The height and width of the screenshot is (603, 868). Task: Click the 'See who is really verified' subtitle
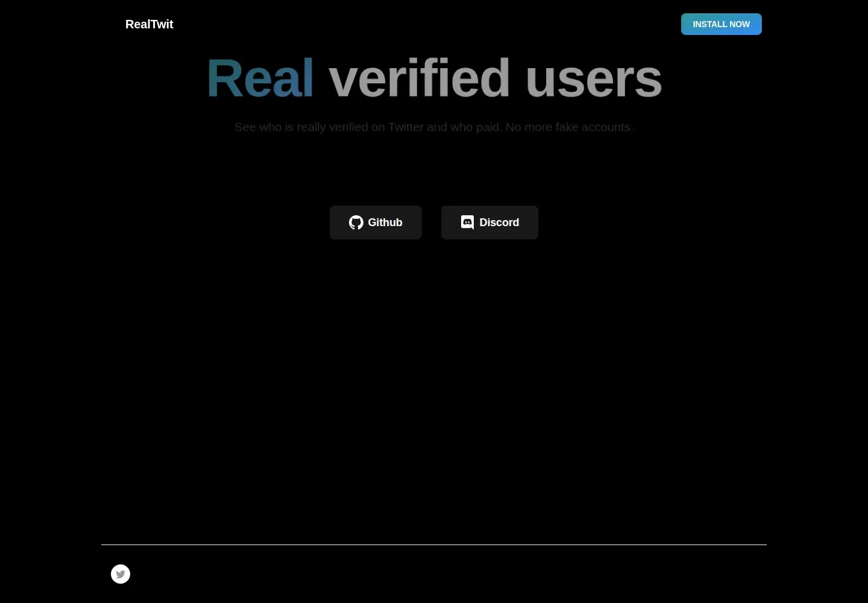[434, 127]
